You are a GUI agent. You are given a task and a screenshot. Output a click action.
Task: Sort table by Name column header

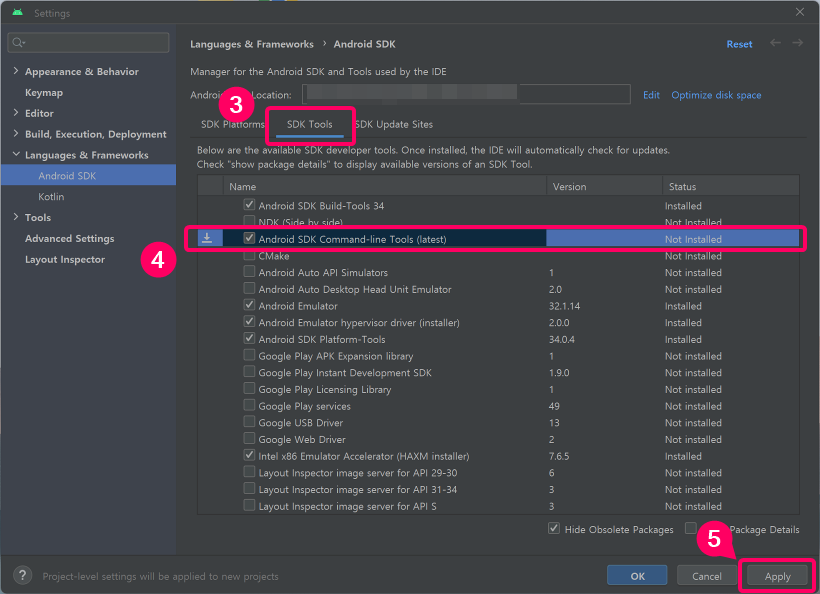[x=384, y=186]
